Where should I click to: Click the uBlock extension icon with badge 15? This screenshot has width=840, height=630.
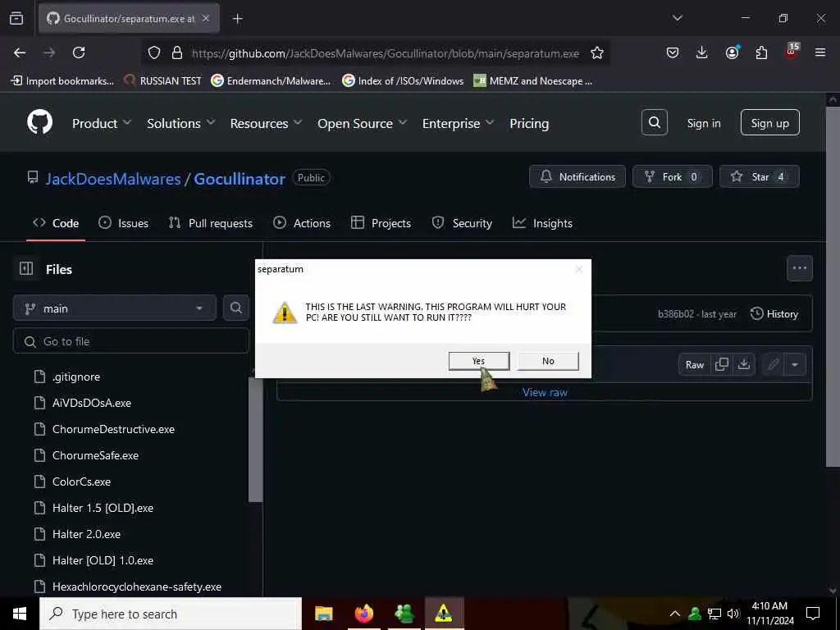pyautogui.click(x=792, y=52)
